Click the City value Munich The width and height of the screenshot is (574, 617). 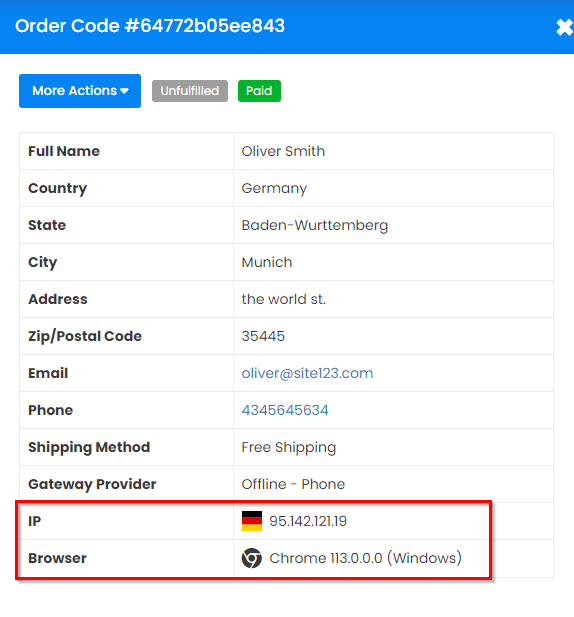[x=267, y=262]
